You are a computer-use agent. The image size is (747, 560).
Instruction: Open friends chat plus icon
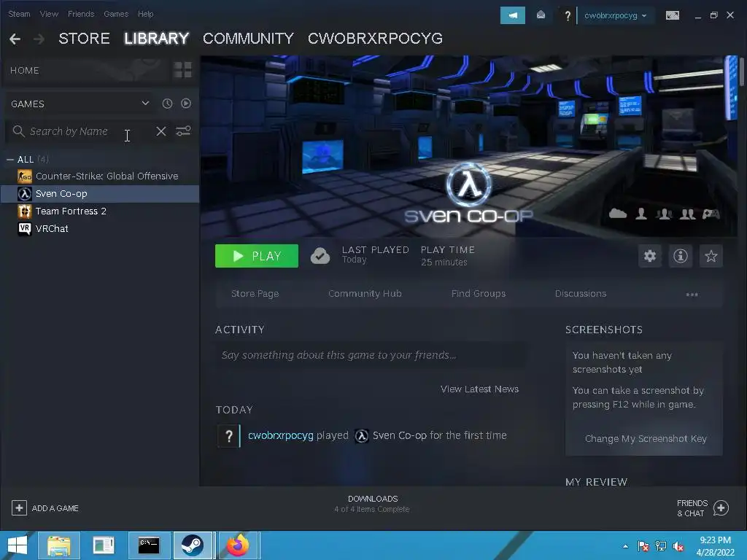(721, 508)
